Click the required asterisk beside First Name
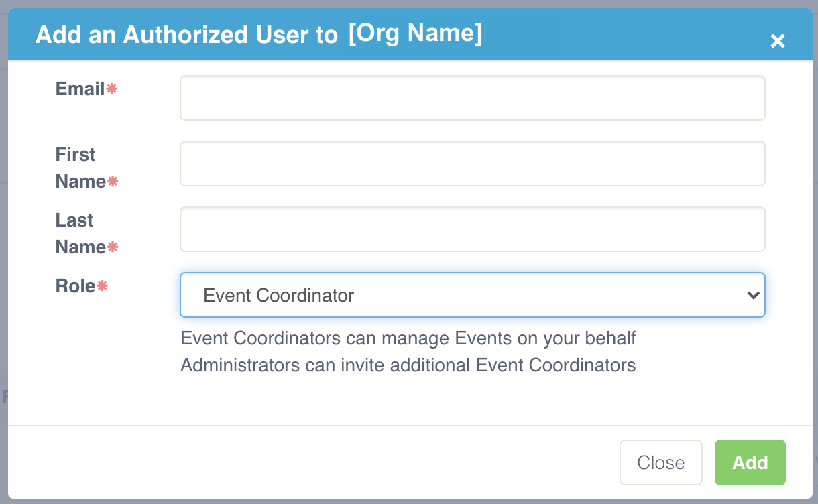 (114, 181)
